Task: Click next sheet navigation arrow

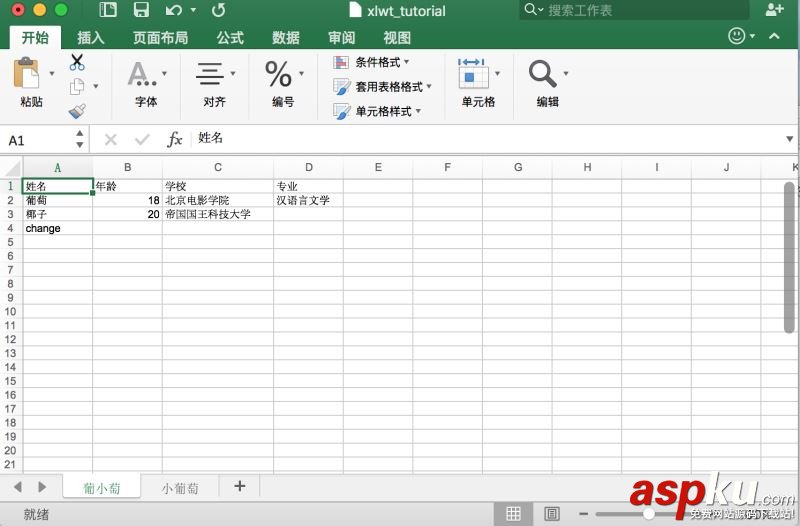Action: (x=42, y=487)
